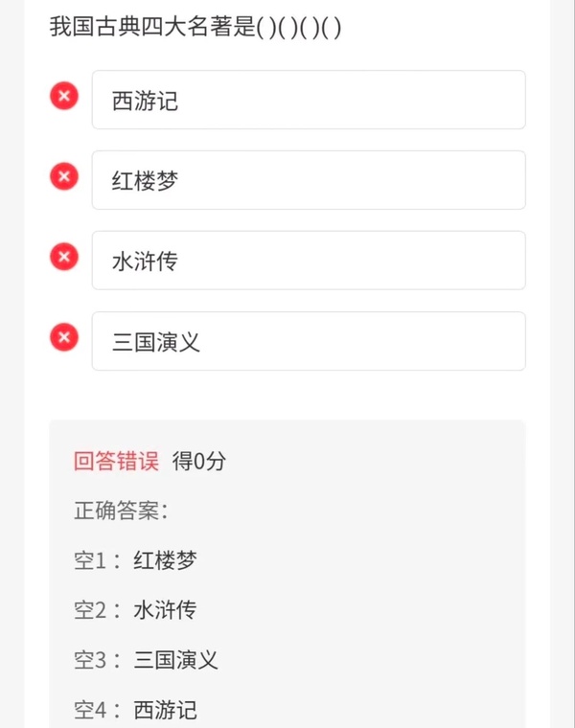Click the first blank parentheses in the question
Screen dimensions: 575x728
266,27
